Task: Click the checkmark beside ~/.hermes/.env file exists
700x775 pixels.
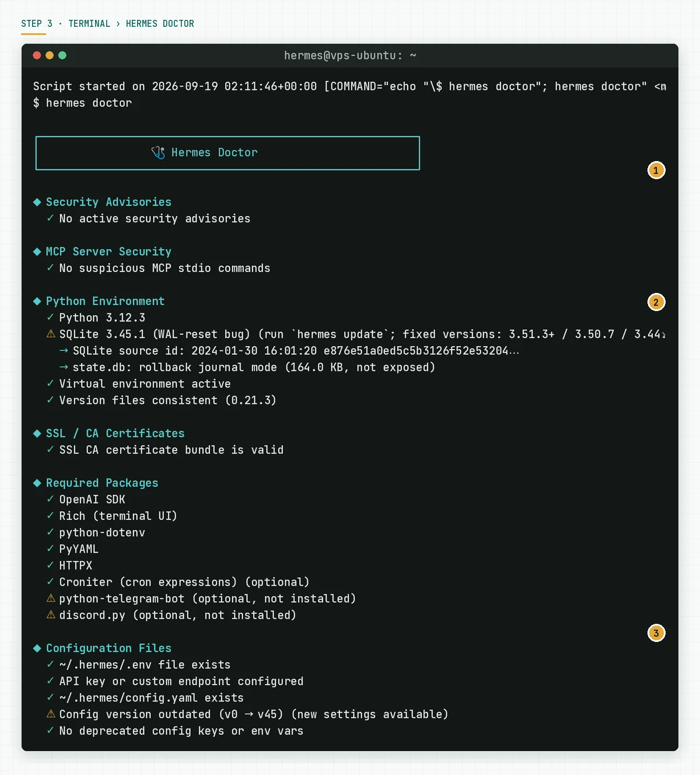Action: tap(51, 665)
